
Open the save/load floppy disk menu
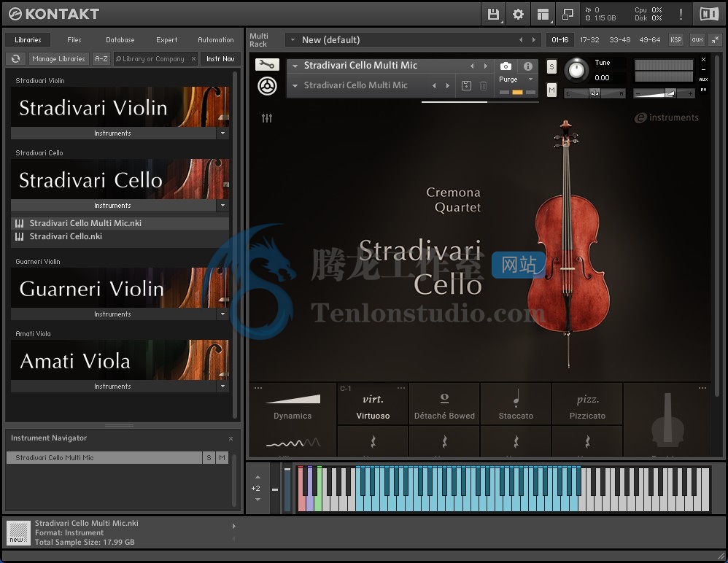494,15
